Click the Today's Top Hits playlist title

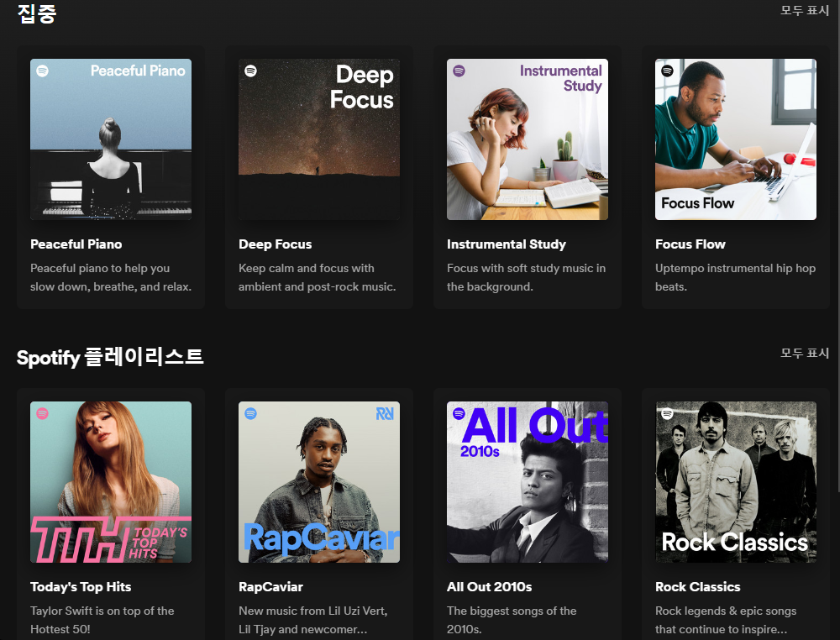[x=81, y=587]
